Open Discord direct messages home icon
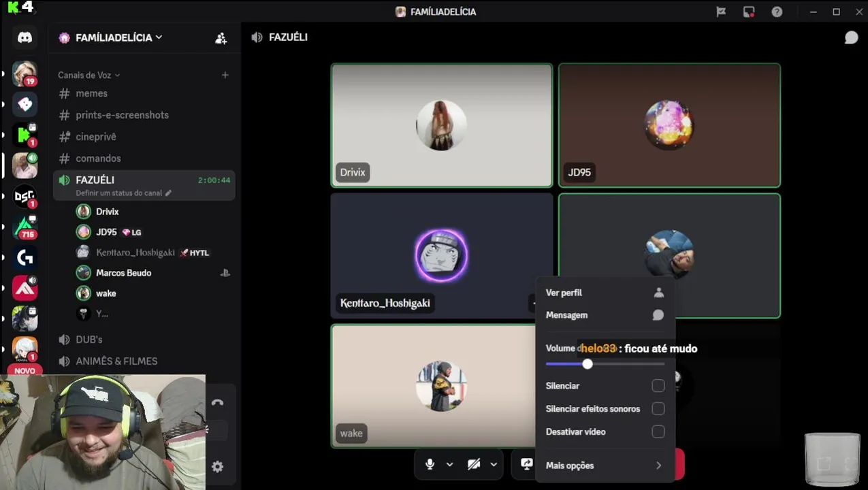 point(25,38)
